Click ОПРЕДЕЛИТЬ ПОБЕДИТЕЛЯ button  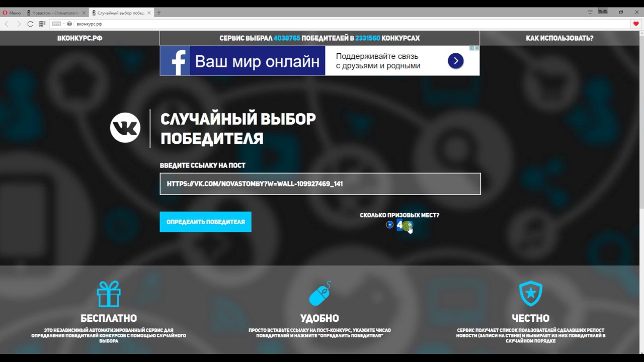[x=205, y=222]
